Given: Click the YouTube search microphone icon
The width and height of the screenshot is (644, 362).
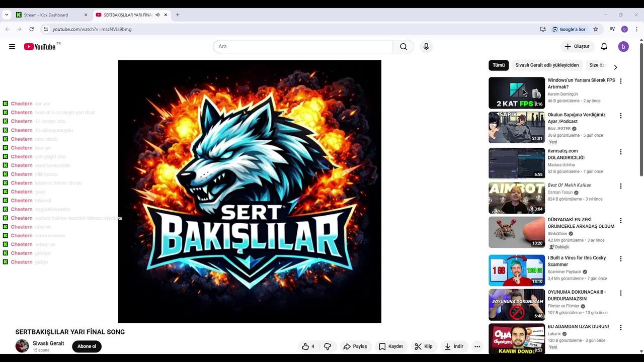Looking at the screenshot, I should 426,46.
